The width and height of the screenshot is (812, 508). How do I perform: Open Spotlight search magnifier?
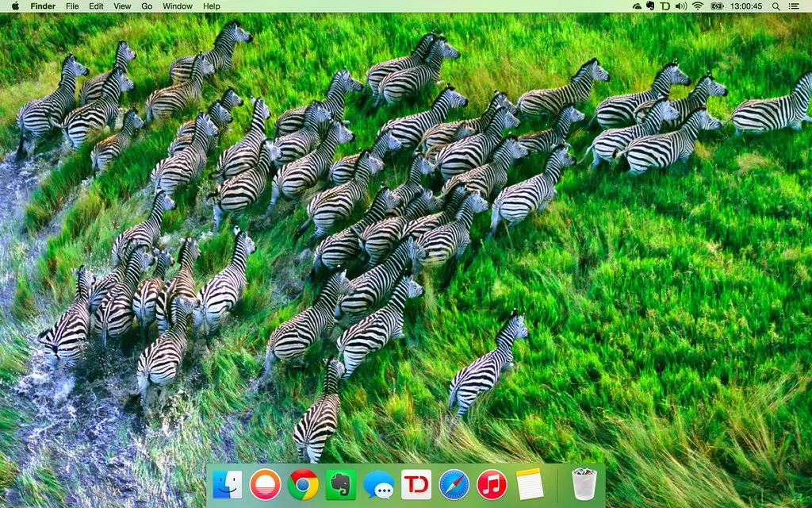[776, 6]
